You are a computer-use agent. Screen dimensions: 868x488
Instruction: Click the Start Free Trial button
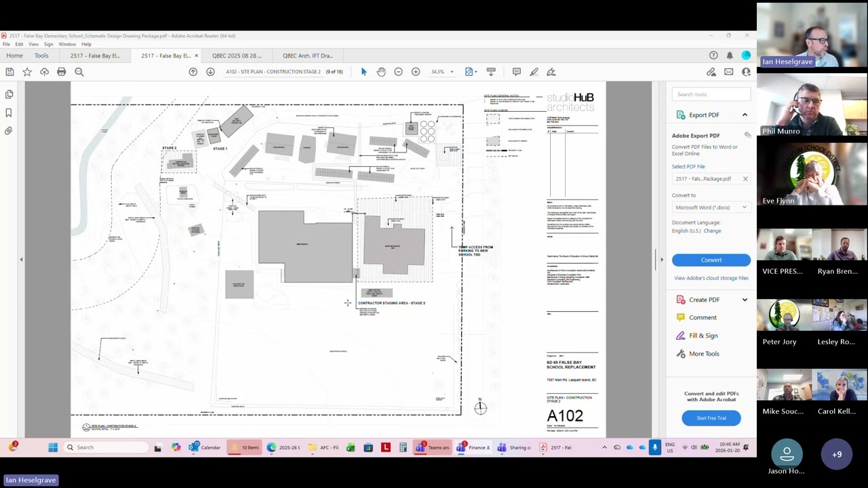711,418
